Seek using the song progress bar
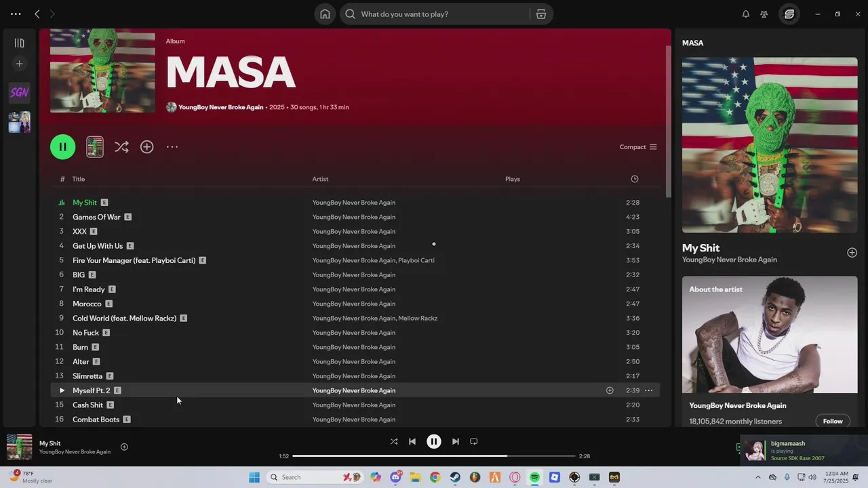 coord(433,456)
